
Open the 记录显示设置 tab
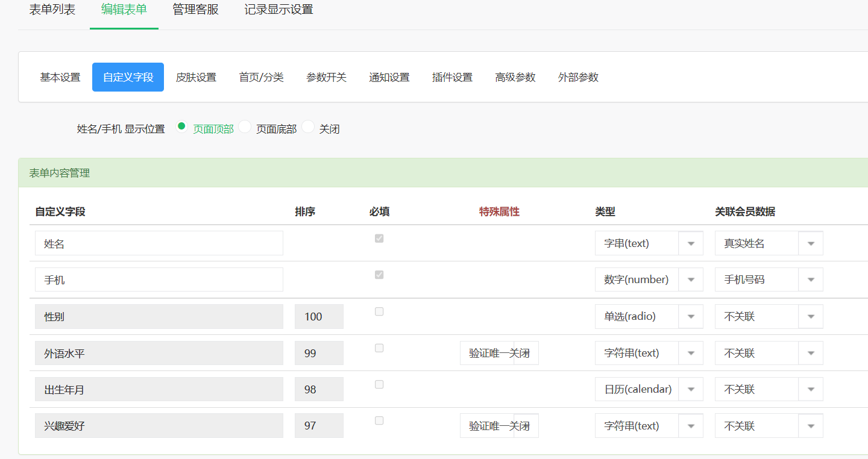coord(278,10)
